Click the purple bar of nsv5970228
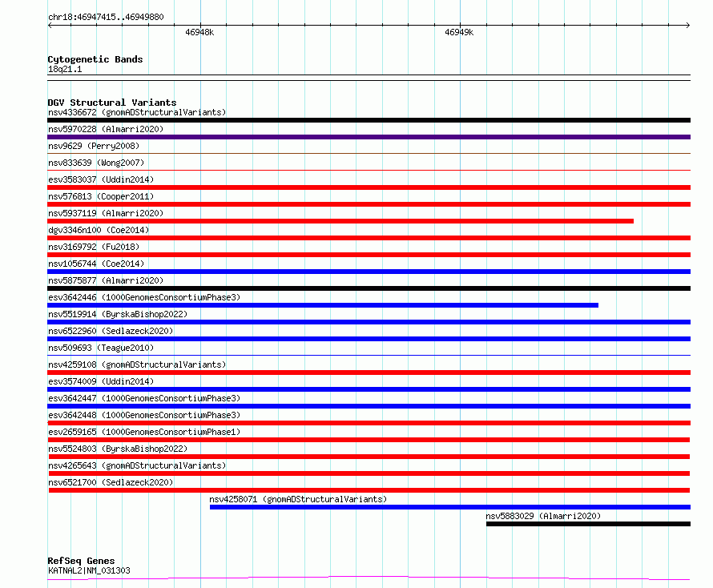The width and height of the screenshot is (713, 588). [369, 137]
